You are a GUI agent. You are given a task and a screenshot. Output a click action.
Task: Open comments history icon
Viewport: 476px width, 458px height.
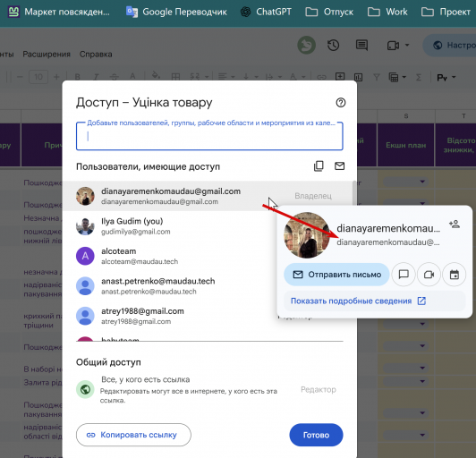[x=361, y=46]
